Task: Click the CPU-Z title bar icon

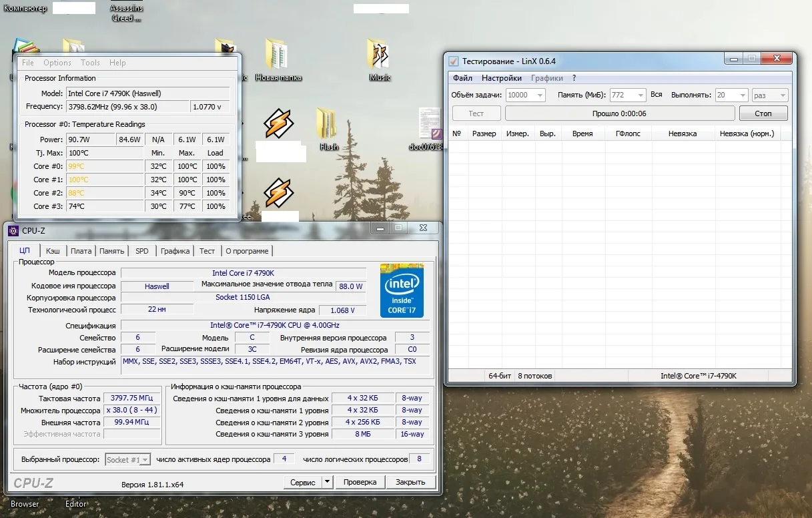Action: tap(13, 230)
